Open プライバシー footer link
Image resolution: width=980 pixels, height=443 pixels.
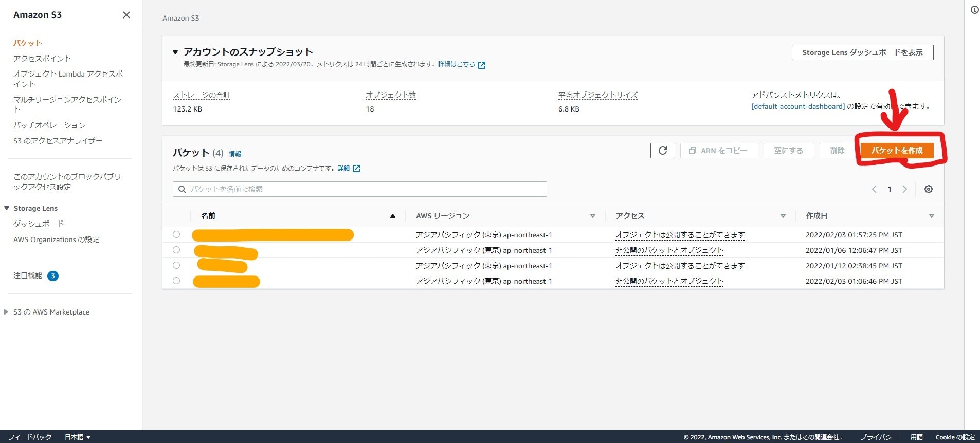click(x=879, y=437)
